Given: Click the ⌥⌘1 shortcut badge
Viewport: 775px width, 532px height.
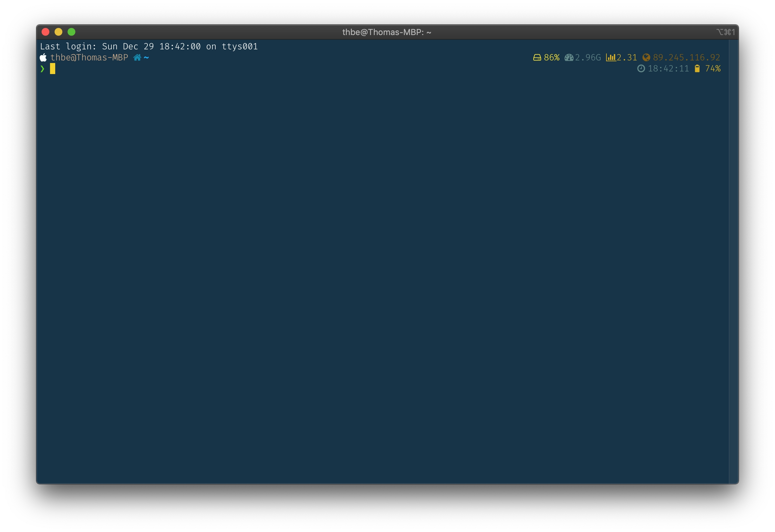Looking at the screenshot, I should click(726, 32).
